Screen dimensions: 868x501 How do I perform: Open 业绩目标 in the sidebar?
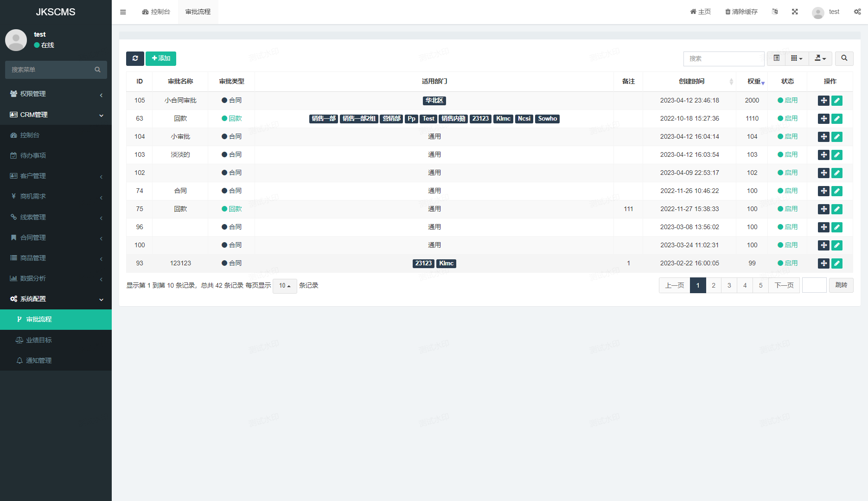point(56,340)
